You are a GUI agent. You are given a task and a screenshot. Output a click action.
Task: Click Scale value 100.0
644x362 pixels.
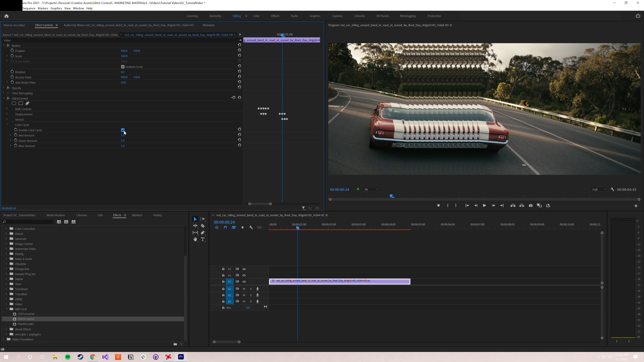(124, 56)
